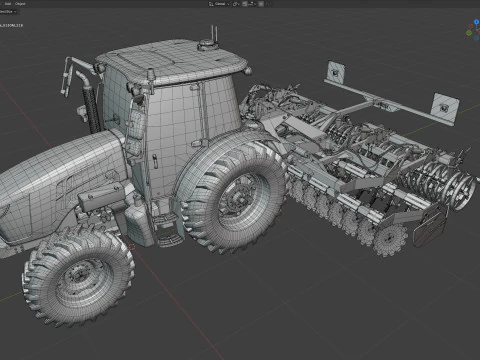The image size is (480, 360).
Task: Open the snapping options dropdown
Action: 252,4
